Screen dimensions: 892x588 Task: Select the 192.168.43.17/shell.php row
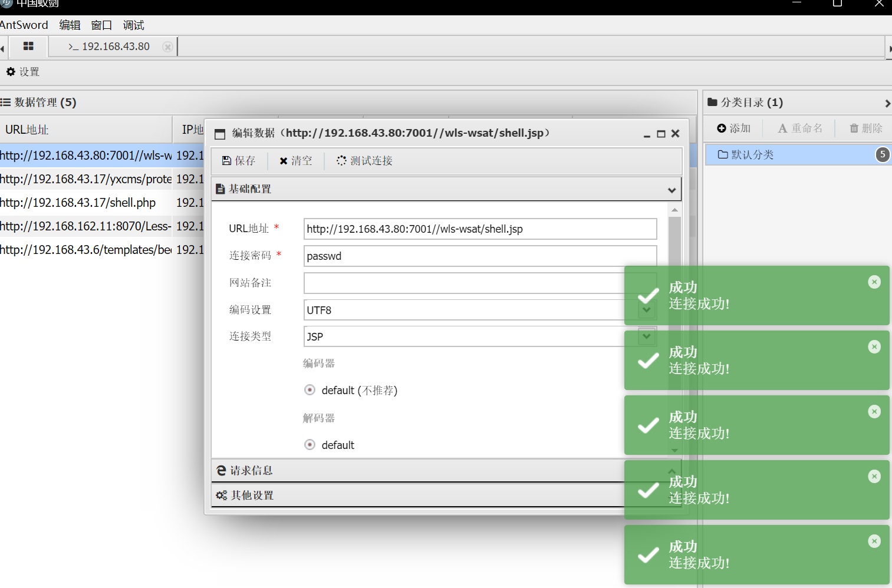[x=102, y=203]
